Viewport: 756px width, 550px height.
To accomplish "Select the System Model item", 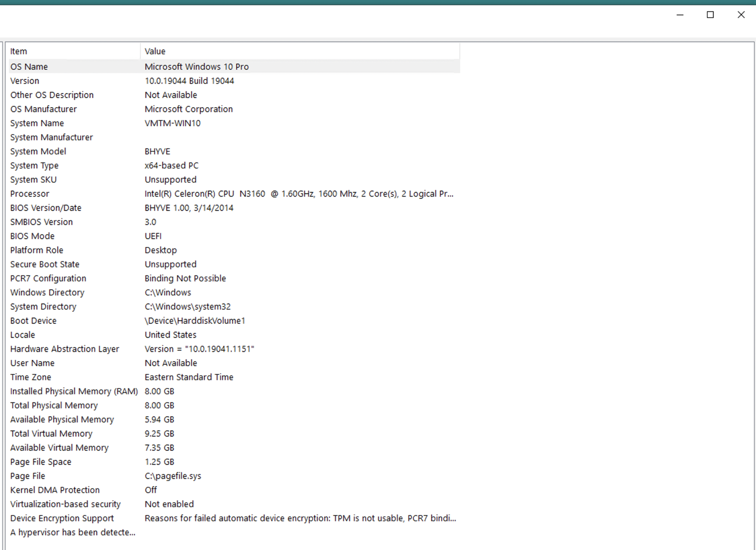I will tap(38, 151).
